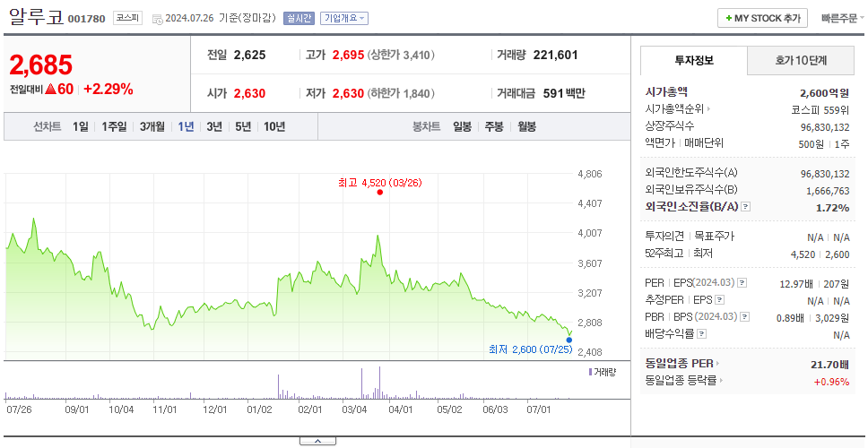This screenshot has width=868, height=448.
Task: Collapse the chart with the bottom arrow handle
Action: (317, 442)
